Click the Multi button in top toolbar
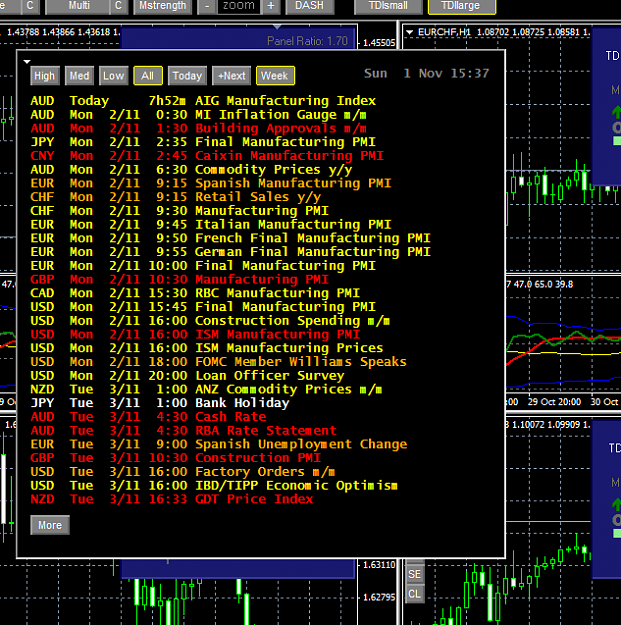Image resolution: width=621 pixels, height=625 pixels. click(79, 6)
